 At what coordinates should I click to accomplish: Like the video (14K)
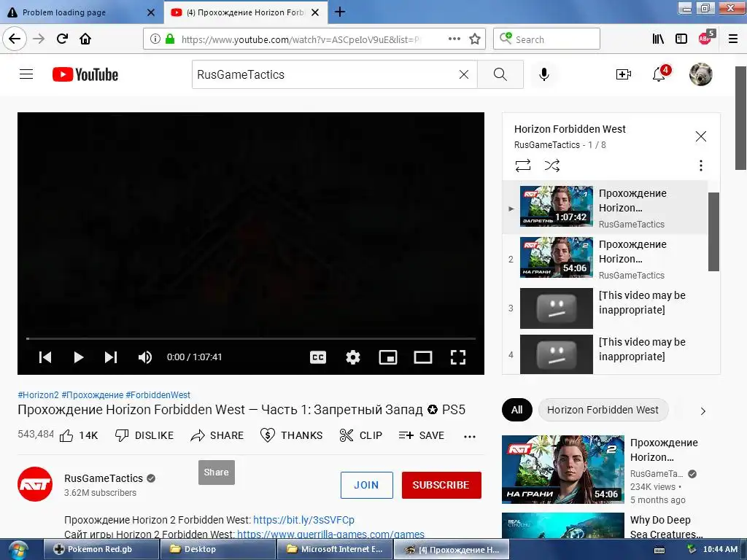(79, 435)
